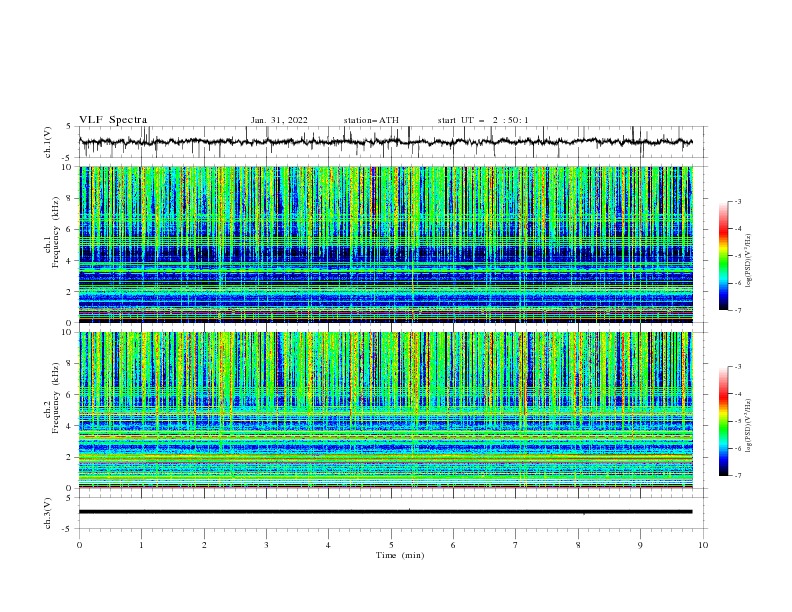Select the date text "Jan. 31, 2022"
The width and height of the screenshot is (792, 612).
(279, 120)
